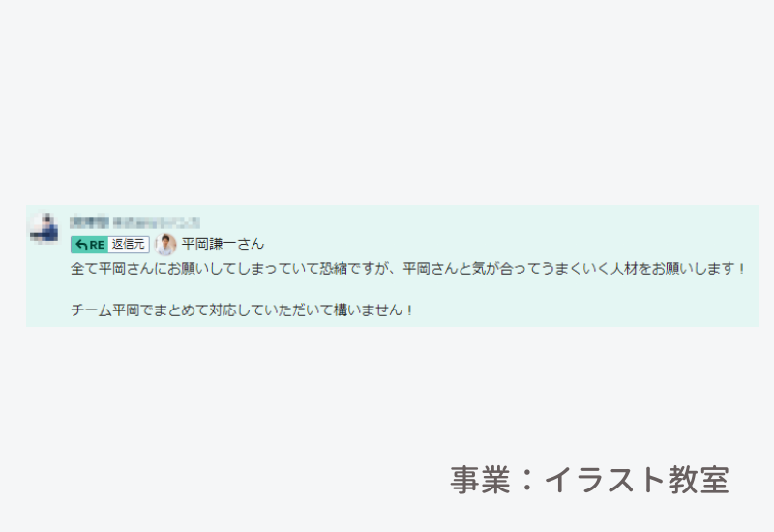Click the green RE badge label
Image resolution: width=774 pixels, height=532 pixels.
pos(89,245)
